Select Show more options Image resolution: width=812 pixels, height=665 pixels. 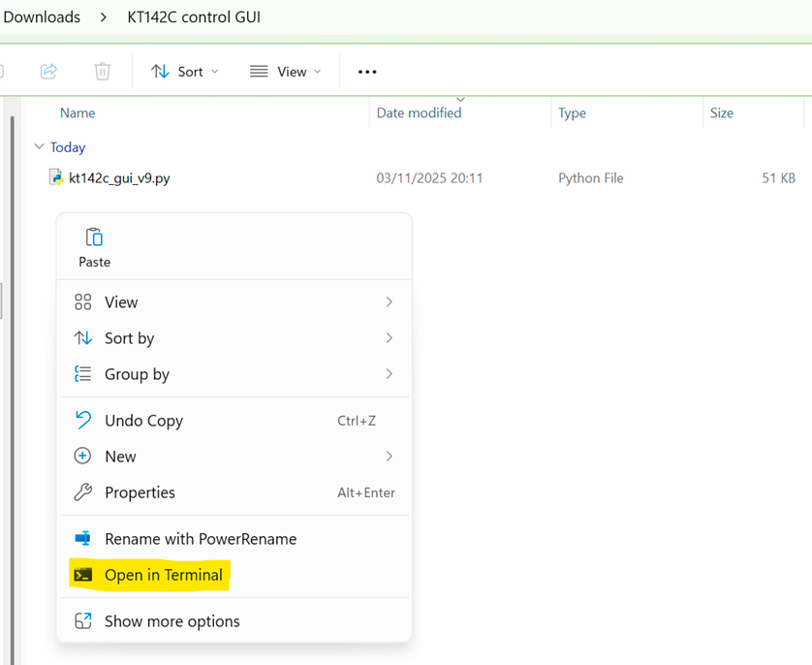(x=172, y=621)
